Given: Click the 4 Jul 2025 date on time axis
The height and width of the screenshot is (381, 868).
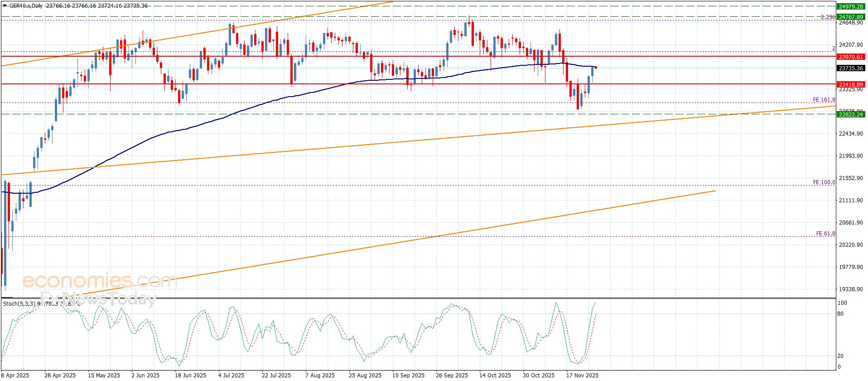Looking at the screenshot, I should point(231,376).
